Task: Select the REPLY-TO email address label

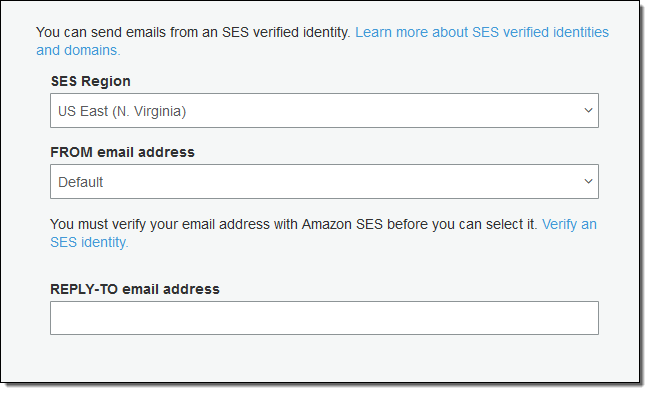Action: pyautogui.click(x=135, y=289)
